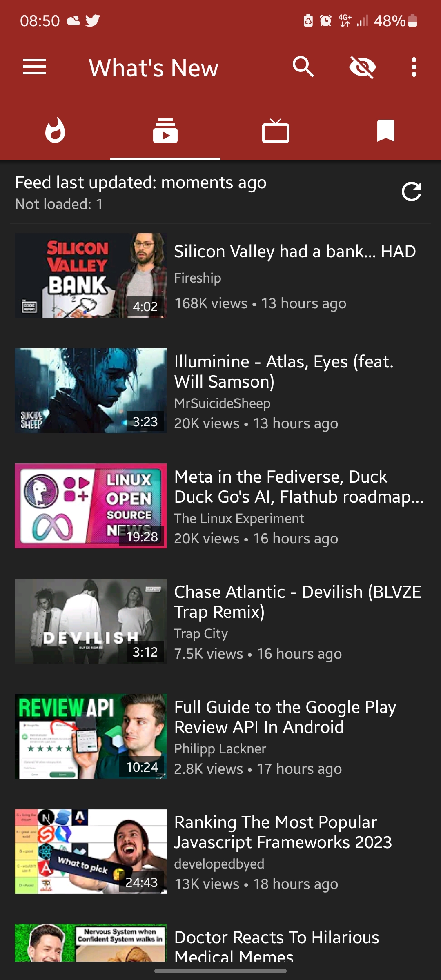Open the Channel groups TV tab
Image resolution: width=441 pixels, height=980 pixels.
(276, 131)
